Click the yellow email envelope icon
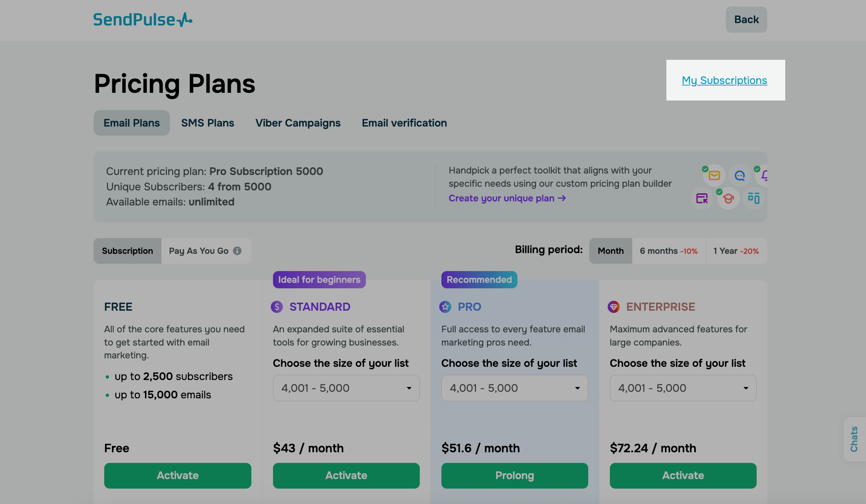 tap(714, 176)
